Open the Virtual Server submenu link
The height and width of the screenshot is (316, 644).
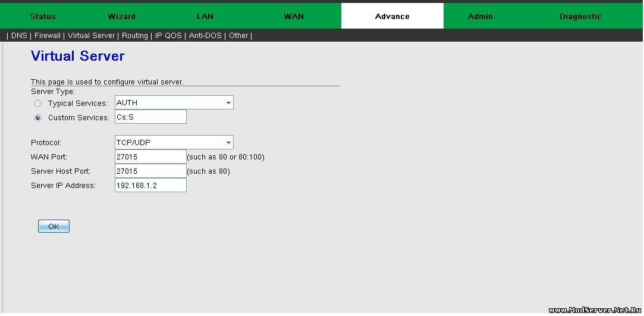(91, 35)
